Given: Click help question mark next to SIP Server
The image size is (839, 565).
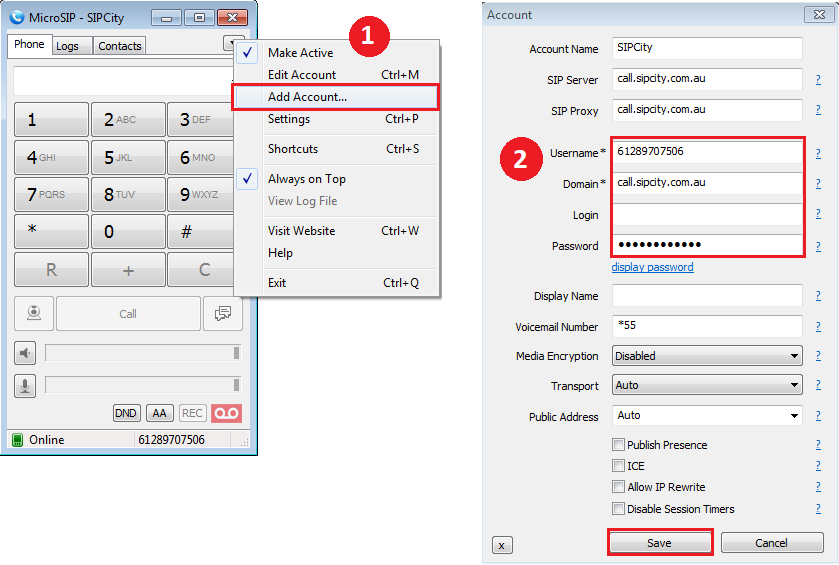Looking at the screenshot, I should pos(818,80).
